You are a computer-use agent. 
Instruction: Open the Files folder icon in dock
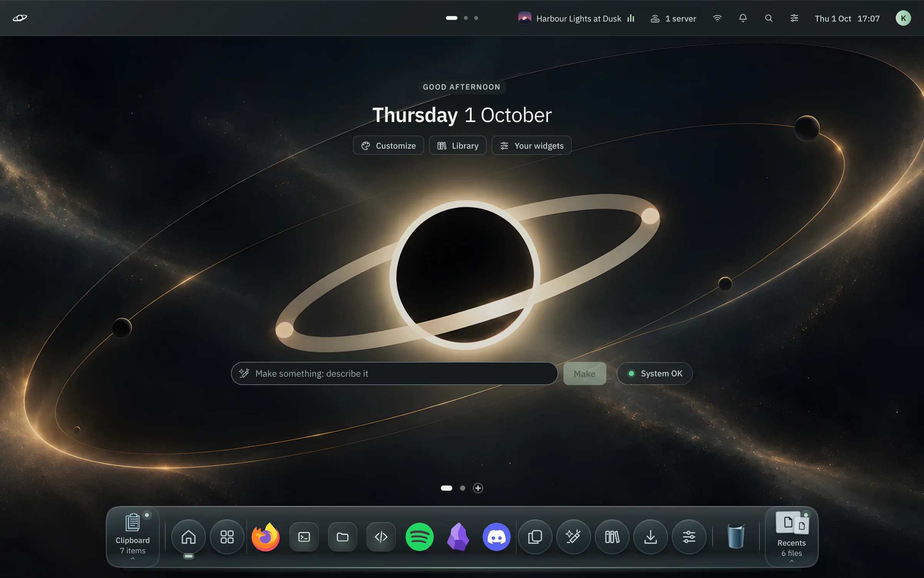342,536
